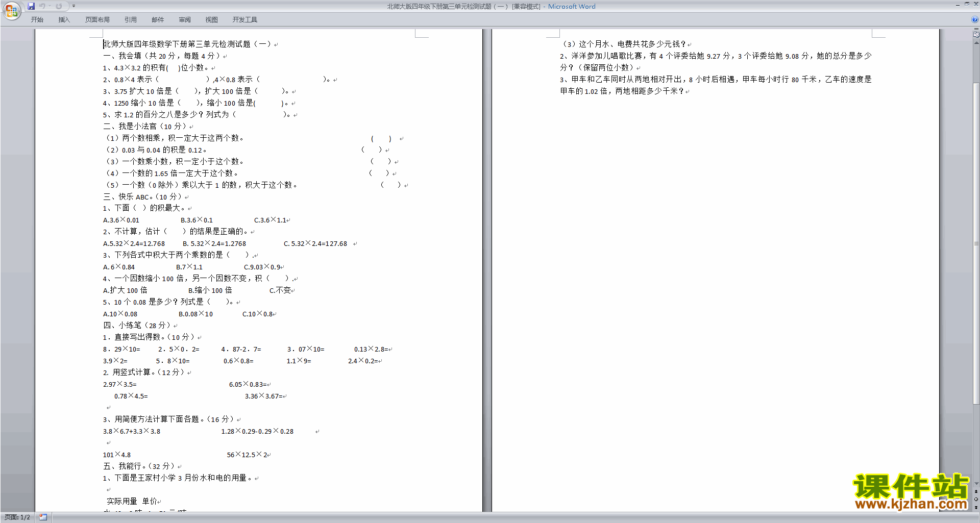
Task: Click the expression 56×12.5×2
Action: (x=247, y=455)
